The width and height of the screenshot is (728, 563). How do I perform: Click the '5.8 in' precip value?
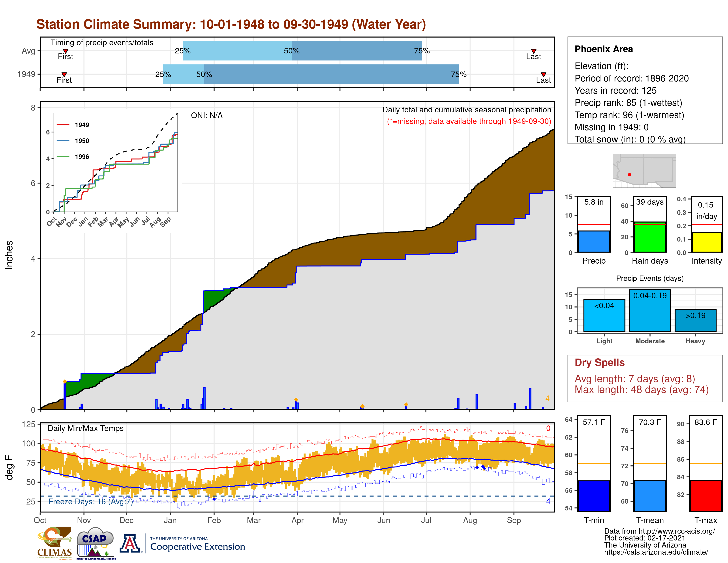click(594, 202)
